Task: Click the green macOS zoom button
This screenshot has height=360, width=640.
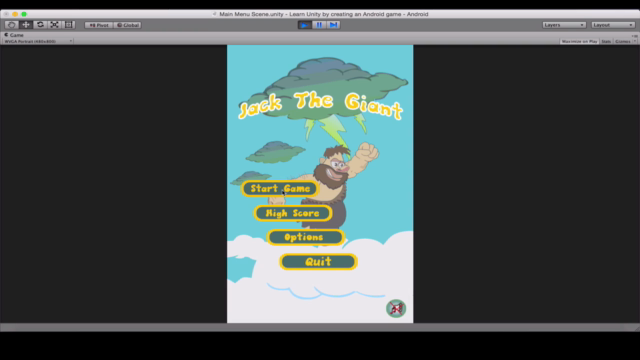Action: pos(24,14)
